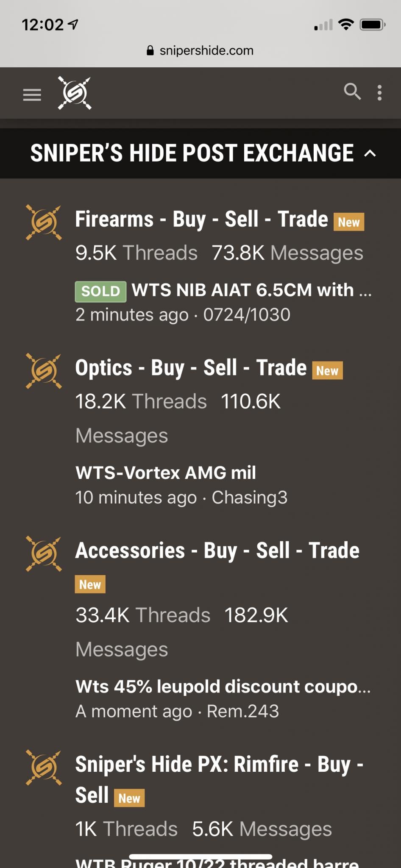
Task: Open Firearms - Buy - Sell - Trade forum
Action: 201,219
